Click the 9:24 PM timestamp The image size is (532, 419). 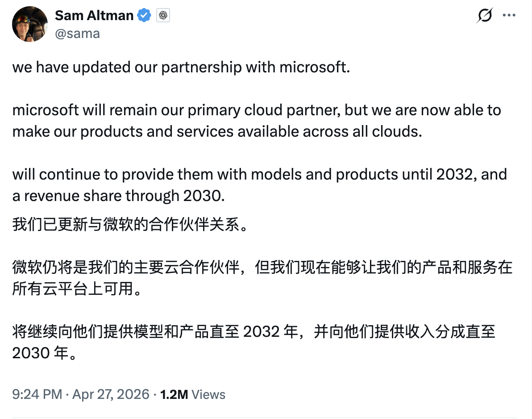click(x=35, y=394)
